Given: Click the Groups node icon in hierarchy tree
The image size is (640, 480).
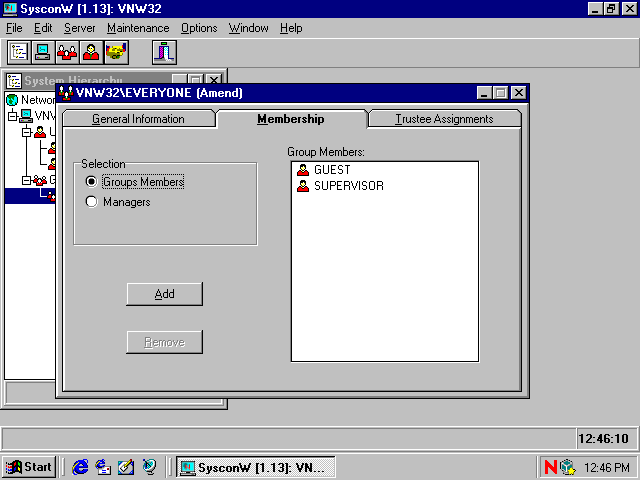Looking at the screenshot, I should pos(40,180).
